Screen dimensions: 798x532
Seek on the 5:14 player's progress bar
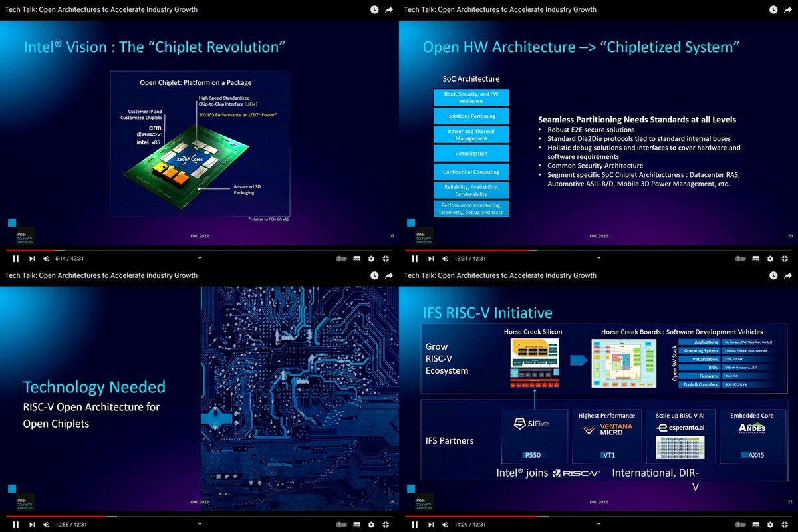point(199,251)
